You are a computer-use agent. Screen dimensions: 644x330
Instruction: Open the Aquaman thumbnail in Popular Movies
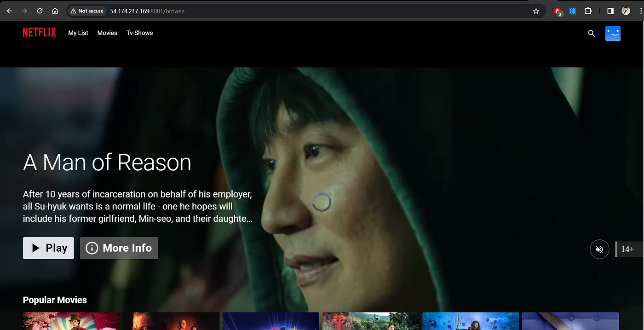pos(471,321)
